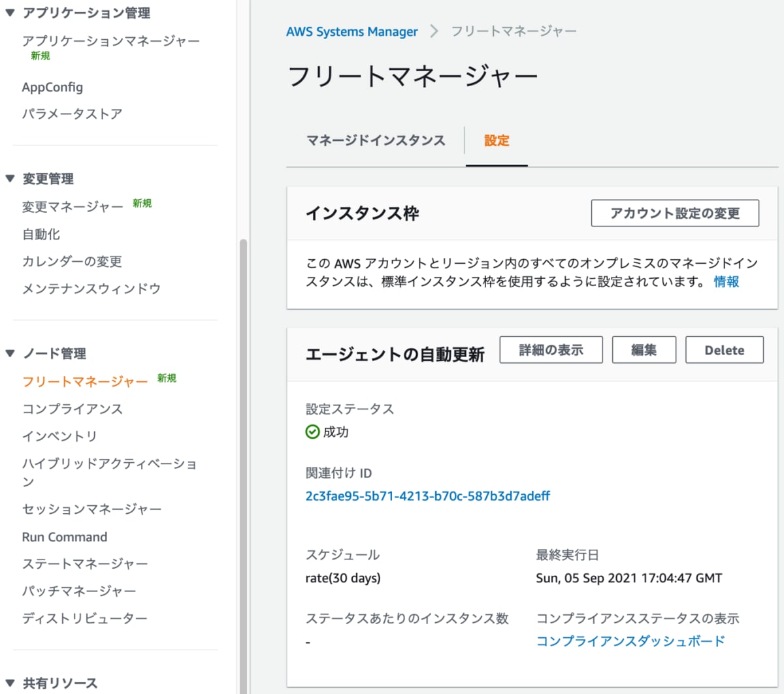Click the インスタンス枠 heading

(x=363, y=213)
